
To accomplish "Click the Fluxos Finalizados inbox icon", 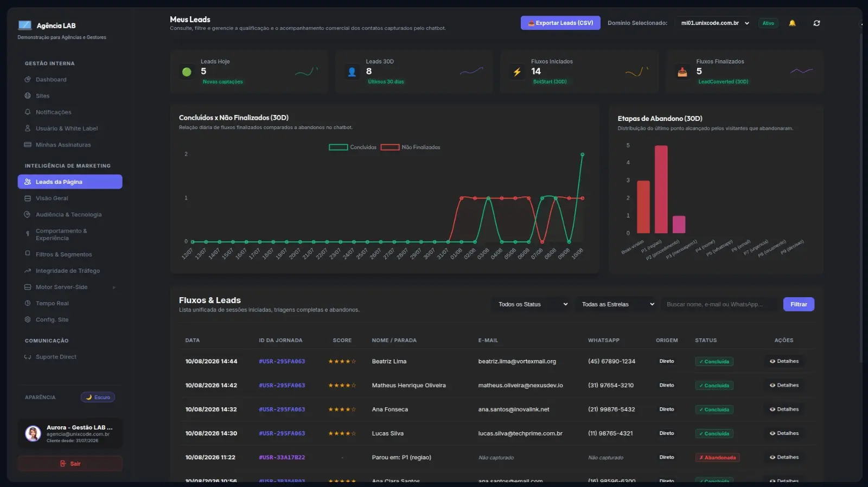I will (682, 72).
